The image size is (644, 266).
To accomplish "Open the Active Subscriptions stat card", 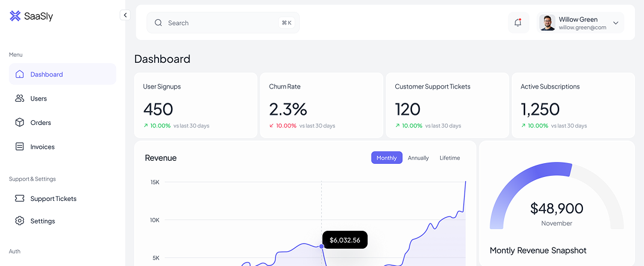I will point(573,105).
